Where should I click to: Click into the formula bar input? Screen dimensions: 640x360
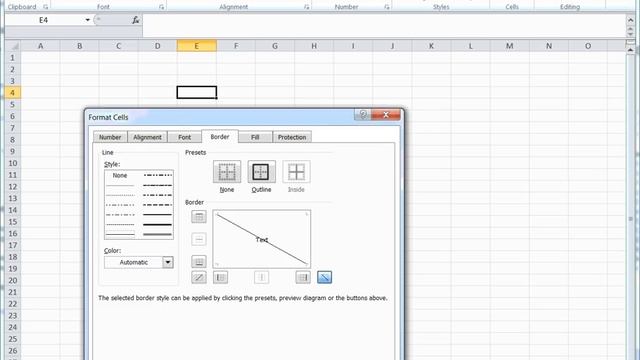384,25
